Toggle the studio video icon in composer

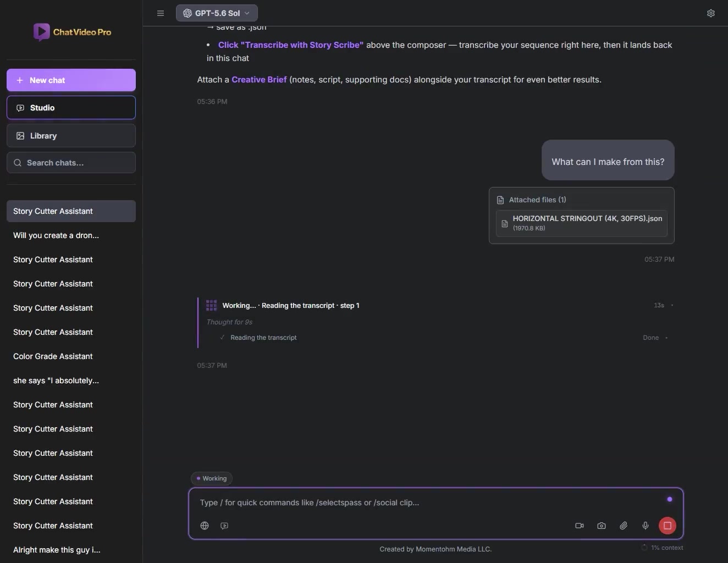click(x=224, y=526)
